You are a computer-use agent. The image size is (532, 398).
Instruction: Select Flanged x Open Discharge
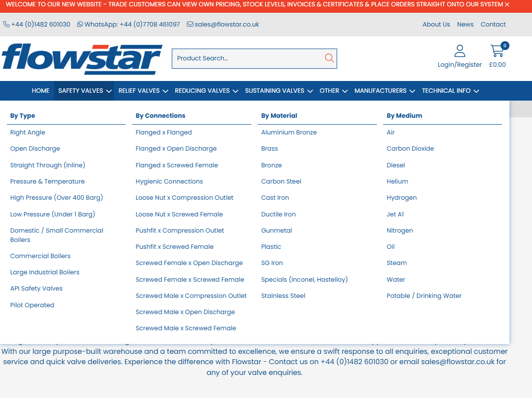coord(176,149)
